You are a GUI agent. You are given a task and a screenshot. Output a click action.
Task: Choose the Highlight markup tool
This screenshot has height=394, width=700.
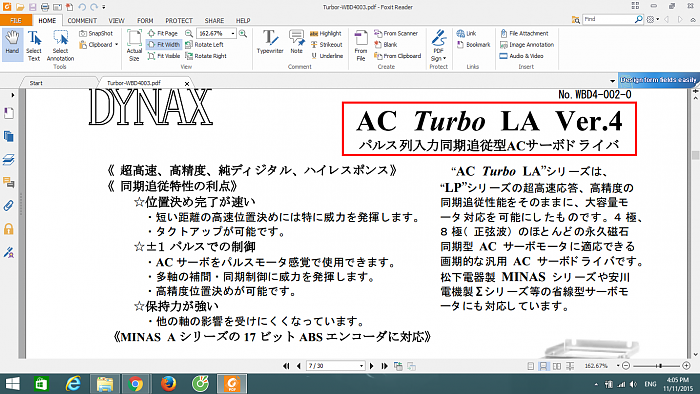(325, 33)
